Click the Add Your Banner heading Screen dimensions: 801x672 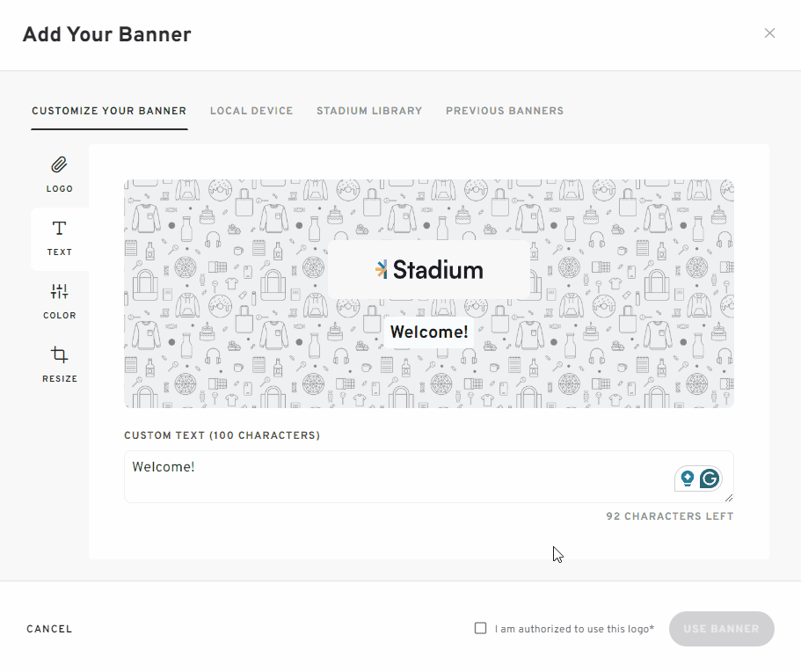(x=106, y=34)
